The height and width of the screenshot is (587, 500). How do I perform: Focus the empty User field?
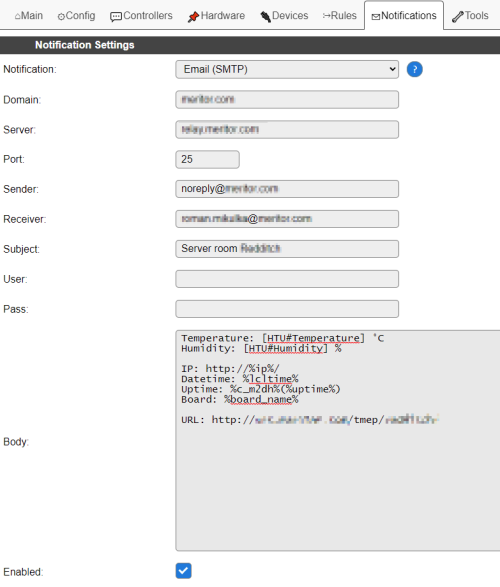coord(287,279)
